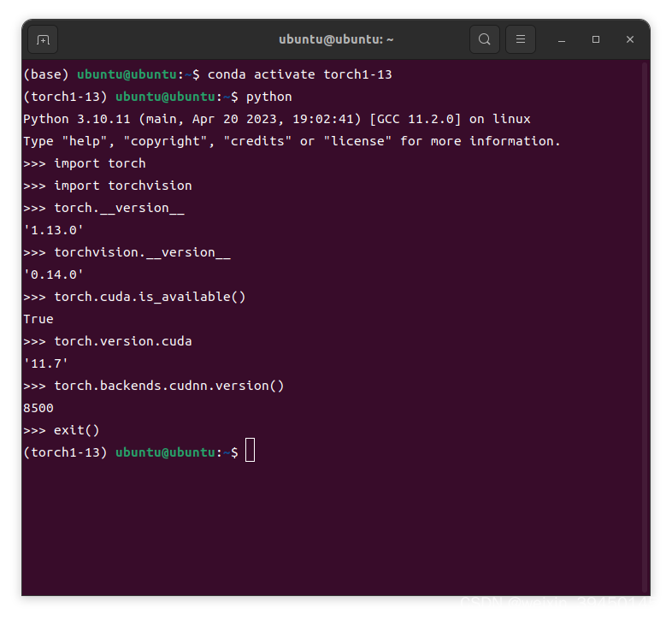
Task: Click the 'torch.cuda.is_available()' command
Action: (150, 297)
